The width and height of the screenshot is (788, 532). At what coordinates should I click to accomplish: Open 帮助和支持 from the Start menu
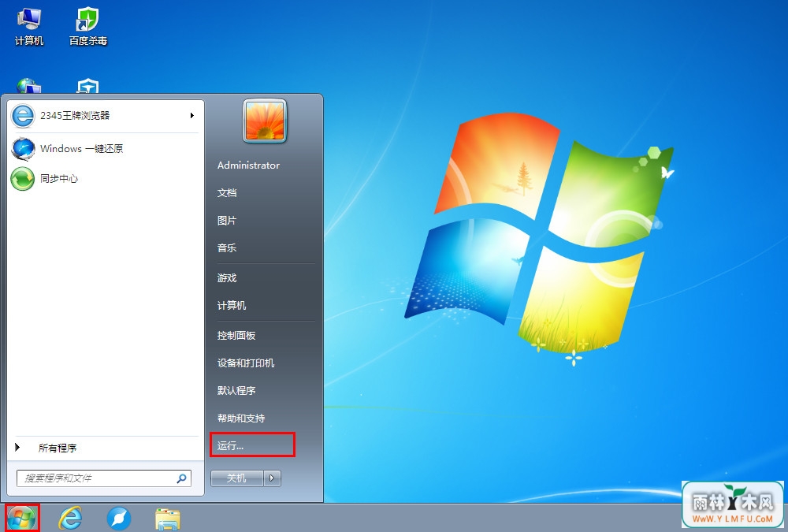(x=241, y=419)
